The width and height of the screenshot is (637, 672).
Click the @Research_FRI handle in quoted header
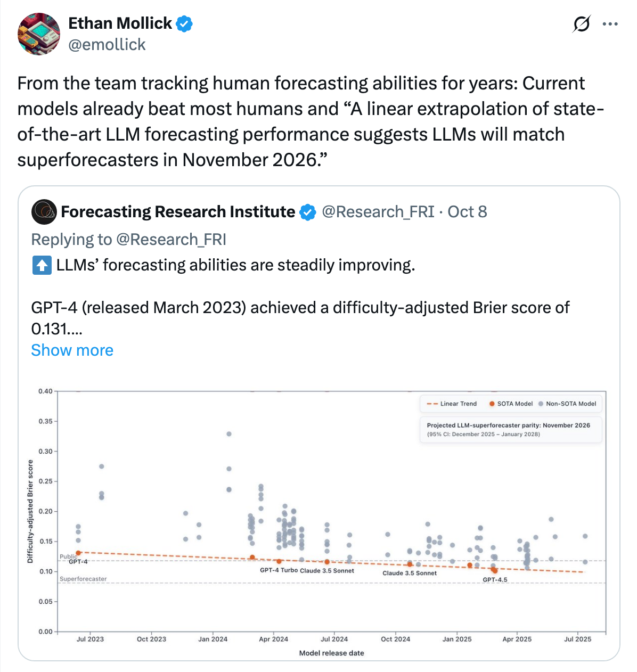coord(378,212)
